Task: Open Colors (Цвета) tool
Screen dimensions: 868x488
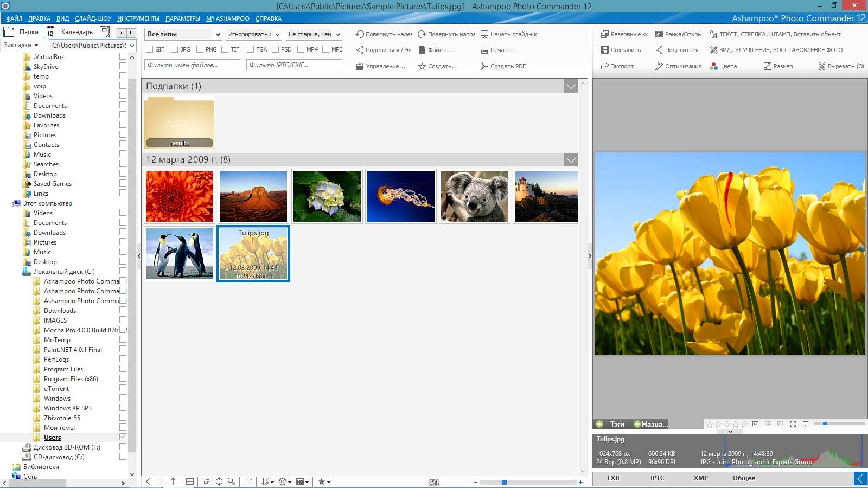Action: [723, 66]
